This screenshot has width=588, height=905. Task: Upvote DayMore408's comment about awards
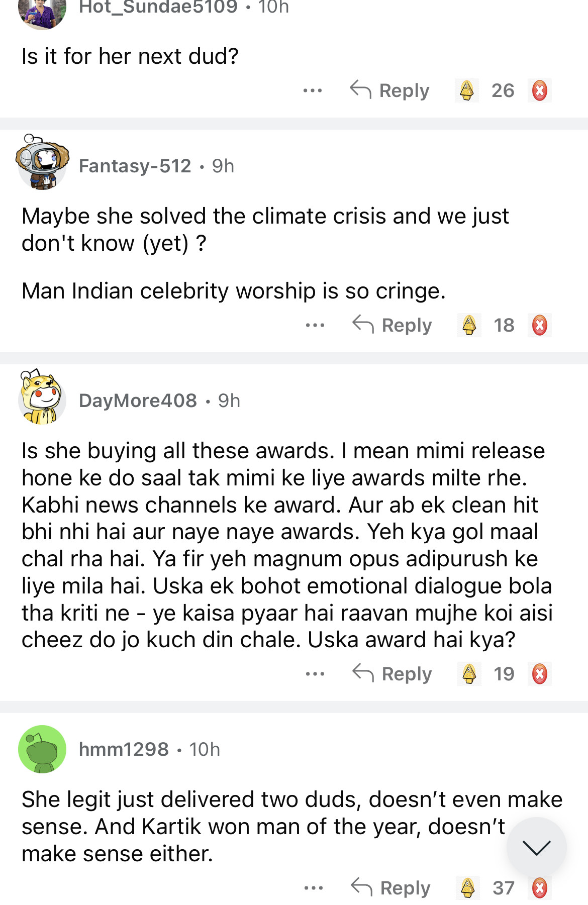[469, 674]
